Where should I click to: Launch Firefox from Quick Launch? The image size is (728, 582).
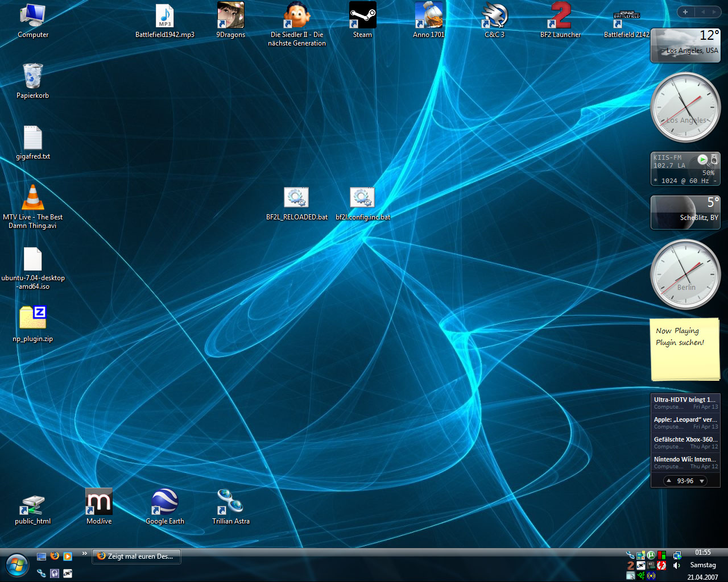55,556
